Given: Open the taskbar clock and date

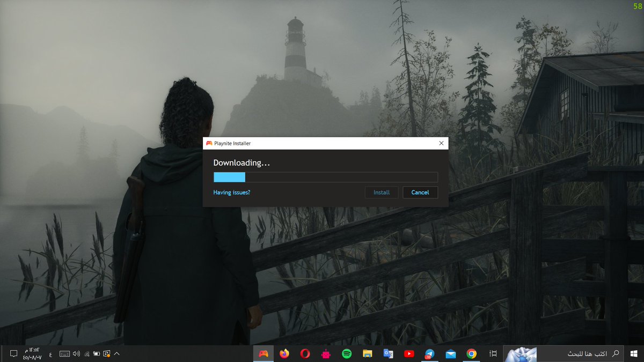Looking at the screenshot, I should (x=32, y=353).
